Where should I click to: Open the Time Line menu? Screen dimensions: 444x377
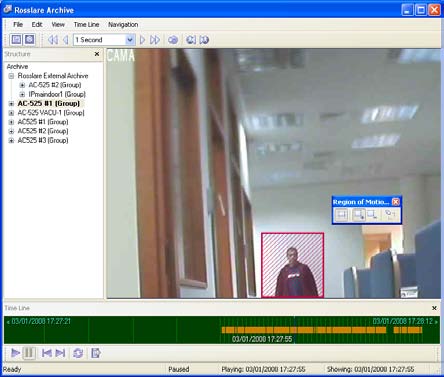[86, 25]
